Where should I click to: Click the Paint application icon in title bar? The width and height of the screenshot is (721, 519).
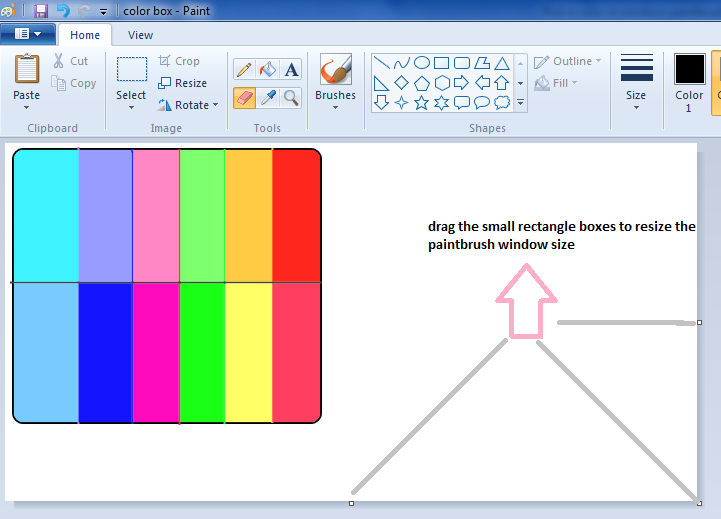[x=8, y=10]
